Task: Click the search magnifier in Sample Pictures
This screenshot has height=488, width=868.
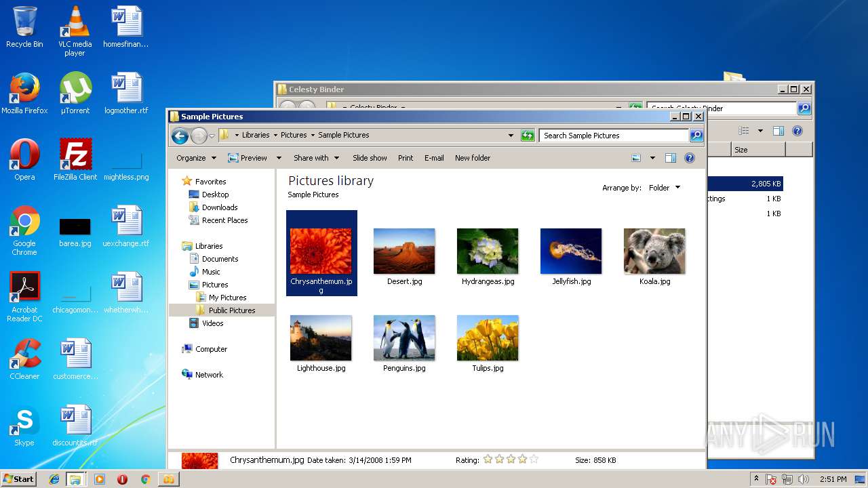Action: point(696,136)
